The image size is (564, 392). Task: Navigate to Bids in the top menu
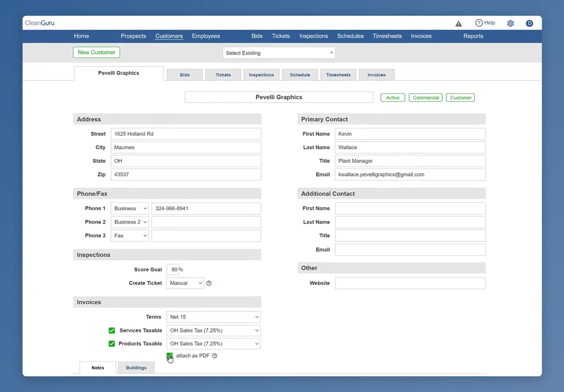[257, 36]
